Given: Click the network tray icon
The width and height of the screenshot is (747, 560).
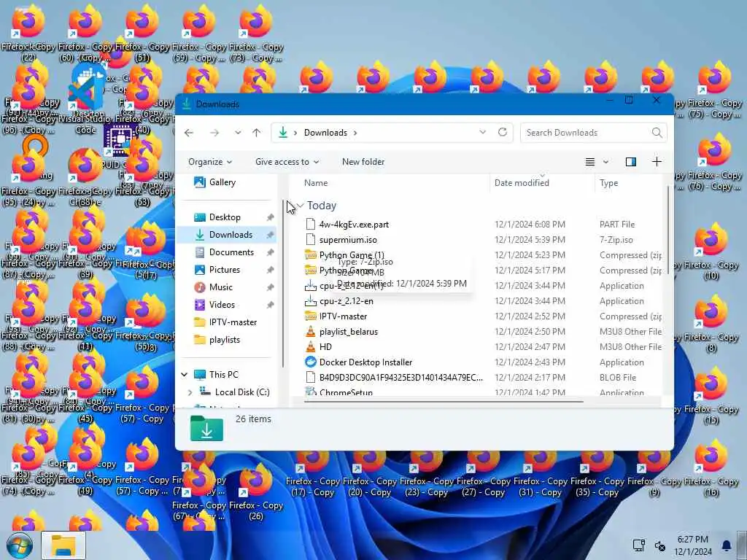Looking at the screenshot, I should pos(638,545).
